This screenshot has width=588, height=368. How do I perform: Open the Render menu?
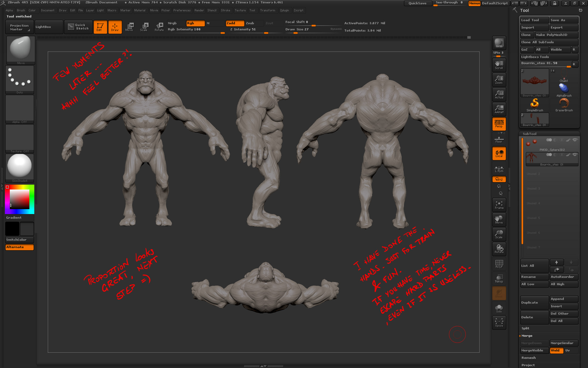pos(199,10)
